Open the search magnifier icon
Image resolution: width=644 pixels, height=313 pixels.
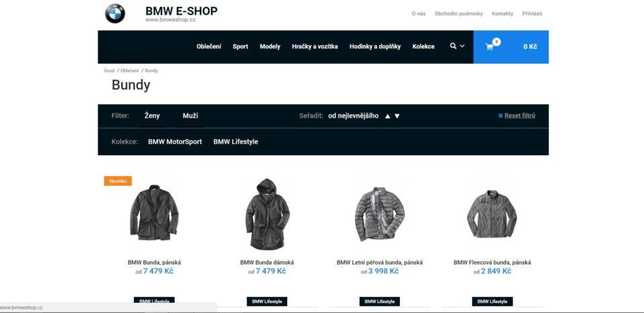click(453, 46)
